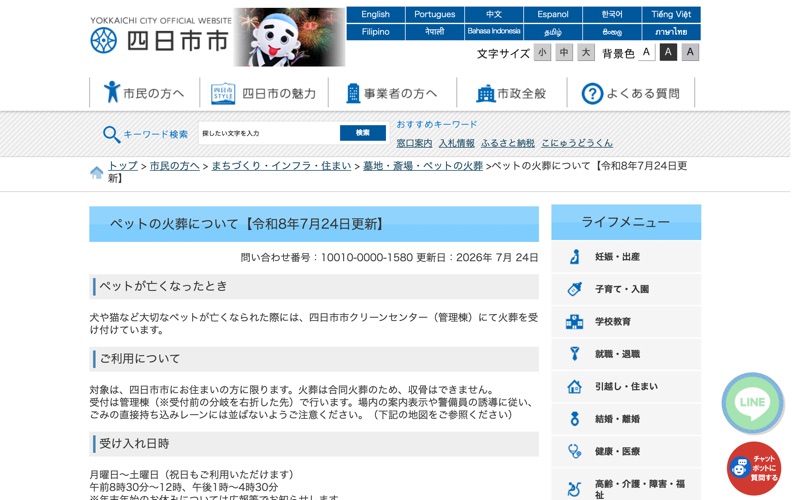The width and height of the screenshot is (800, 500).
Task: Open 妊娠・出産 life menu item
Action: [x=626, y=257]
